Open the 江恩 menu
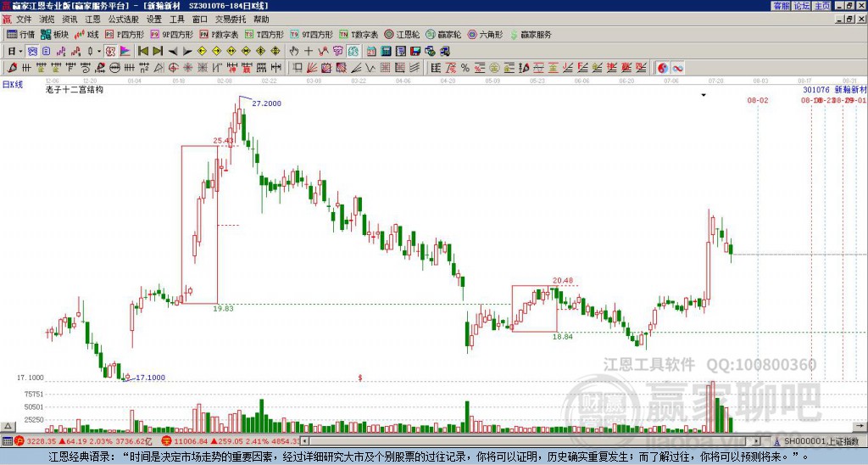The image size is (868, 465). pyautogui.click(x=92, y=20)
